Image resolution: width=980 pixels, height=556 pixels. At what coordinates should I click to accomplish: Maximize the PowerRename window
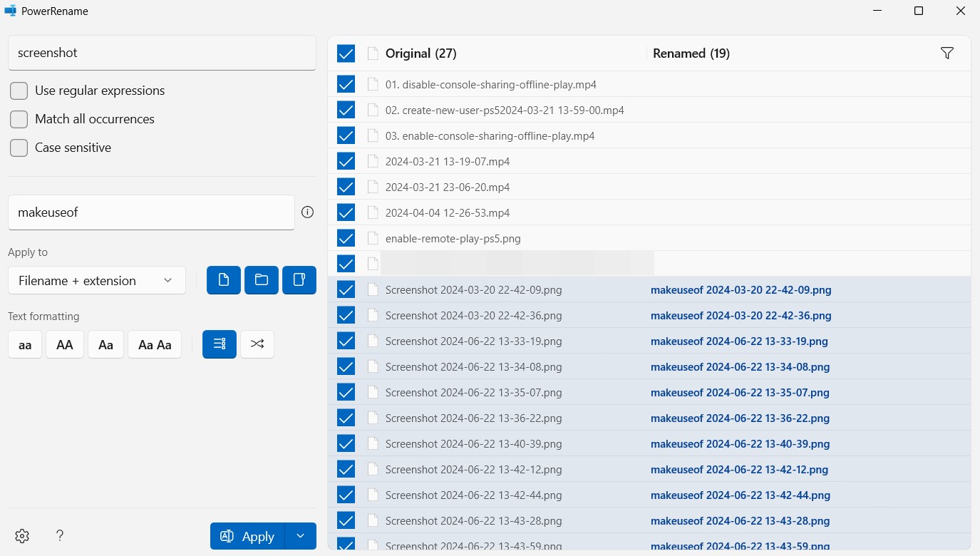pos(919,11)
